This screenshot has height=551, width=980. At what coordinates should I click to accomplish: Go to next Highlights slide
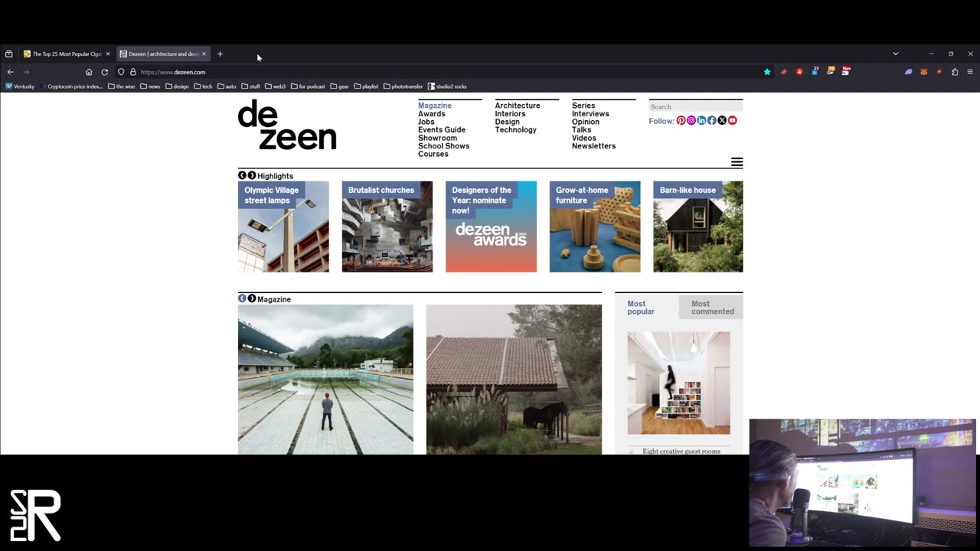click(x=251, y=175)
